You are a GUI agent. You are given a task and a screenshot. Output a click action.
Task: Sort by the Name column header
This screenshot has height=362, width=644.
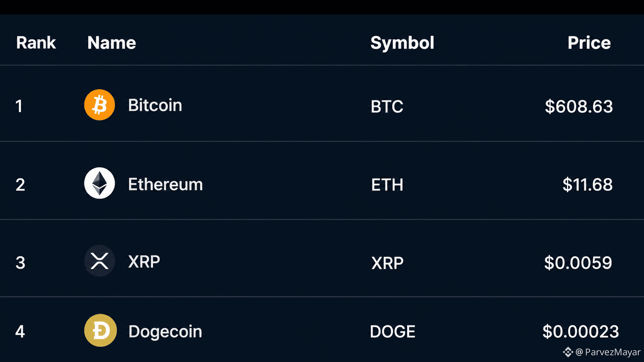(112, 43)
